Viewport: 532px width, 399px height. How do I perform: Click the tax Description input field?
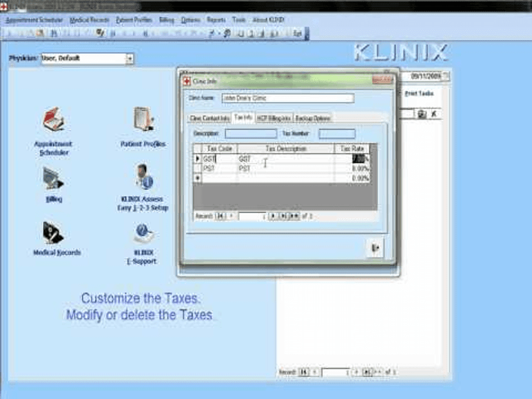(x=251, y=134)
